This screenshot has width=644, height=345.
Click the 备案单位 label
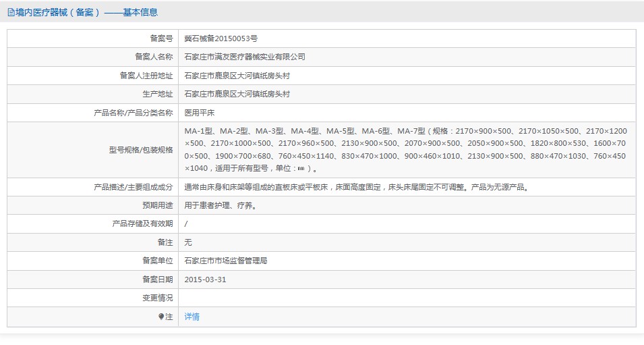pos(158,261)
